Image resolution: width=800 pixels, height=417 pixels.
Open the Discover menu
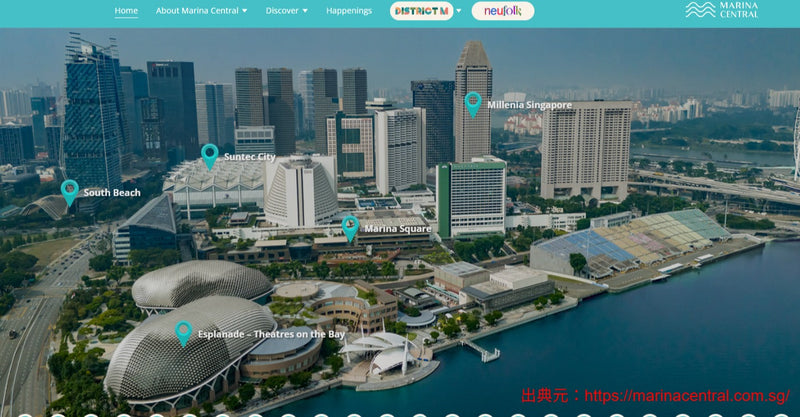point(282,11)
